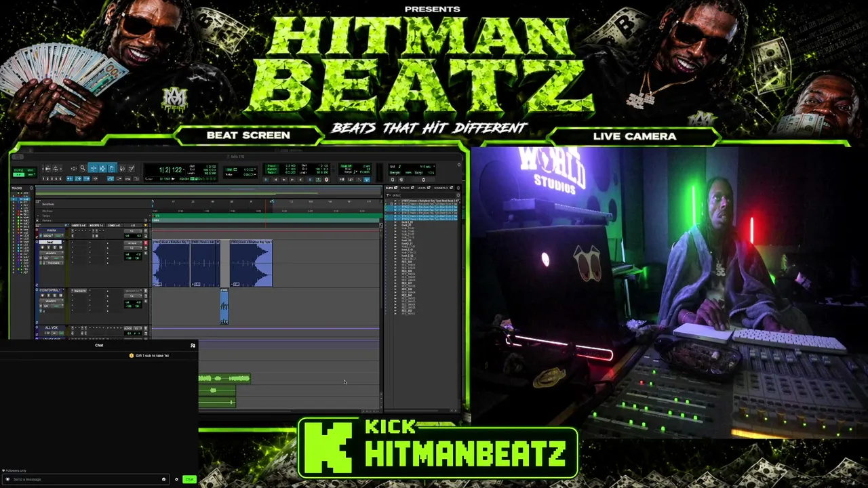Toggle the highlighted blue MIDI merge button
The image size is (868, 488).
tap(367, 180)
